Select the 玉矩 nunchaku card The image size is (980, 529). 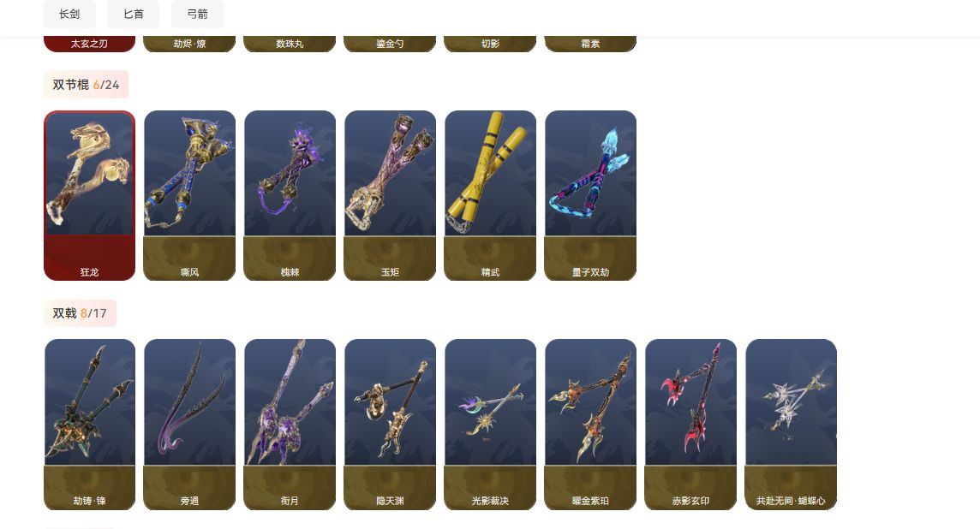pos(390,195)
